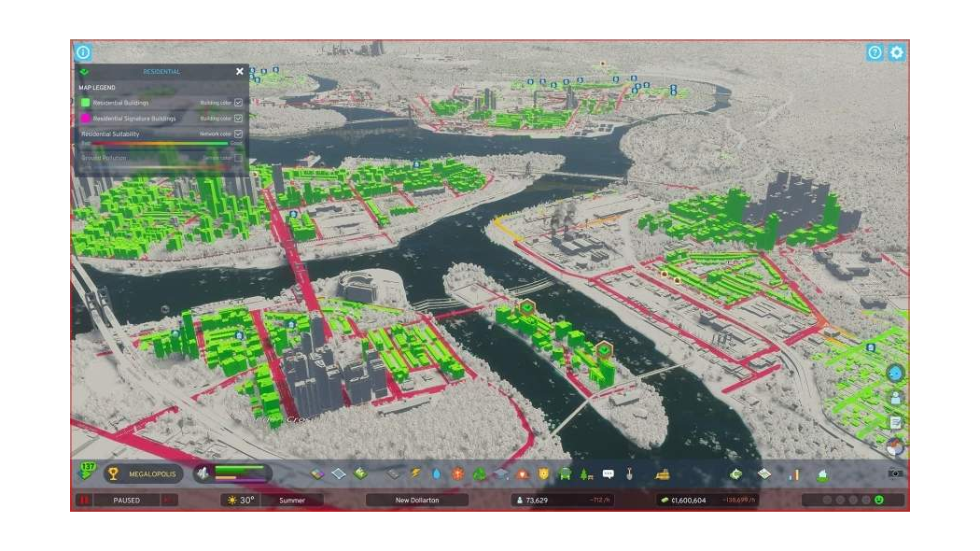Screen dimensions: 980x551
Task: Open the City Economy green arrow button
Action: click(736, 474)
